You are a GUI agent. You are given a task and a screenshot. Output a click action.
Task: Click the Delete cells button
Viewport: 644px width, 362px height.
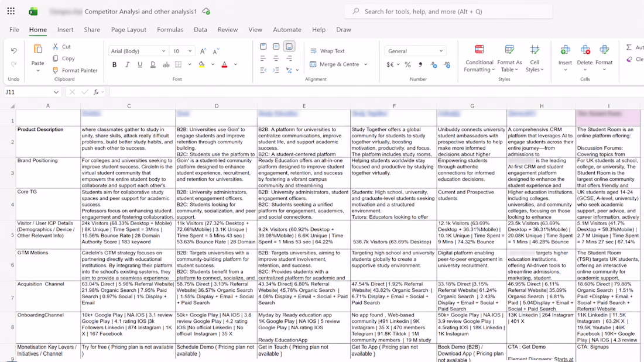[x=585, y=57]
